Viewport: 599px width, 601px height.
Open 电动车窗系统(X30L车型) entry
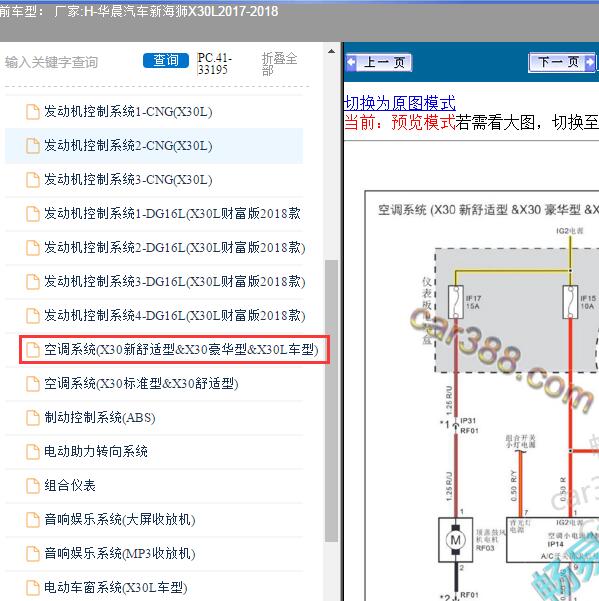[x=116, y=588]
